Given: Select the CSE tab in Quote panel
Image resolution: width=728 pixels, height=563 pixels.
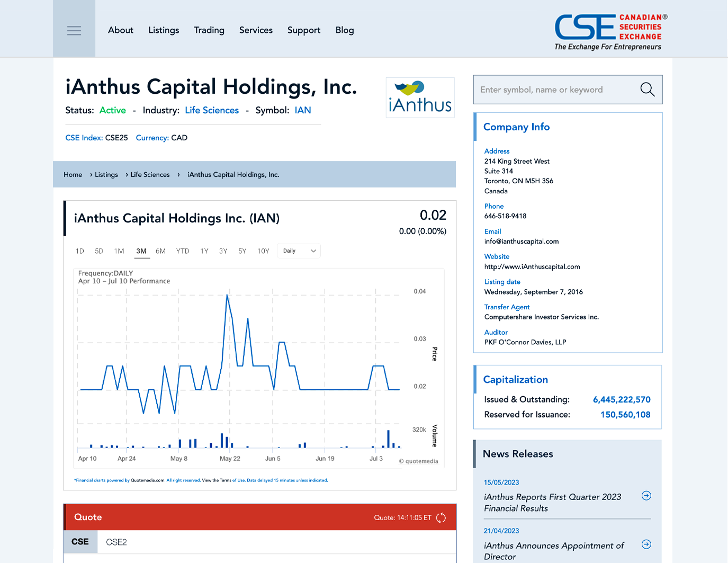Looking at the screenshot, I should click(80, 542).
